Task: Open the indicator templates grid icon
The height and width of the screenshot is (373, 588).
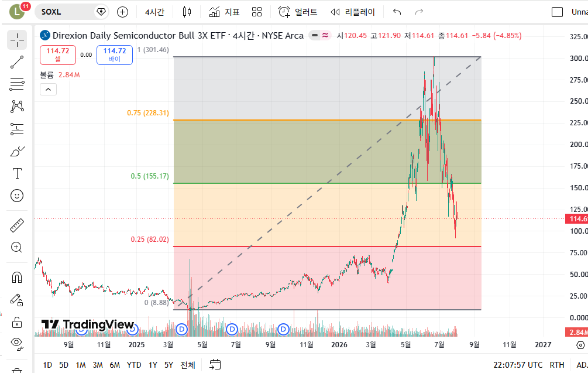Action: tap(257, 12)
